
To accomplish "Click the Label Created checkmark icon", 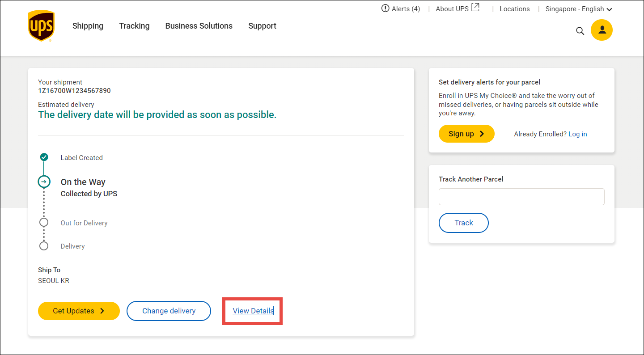I will pos(44,157).
